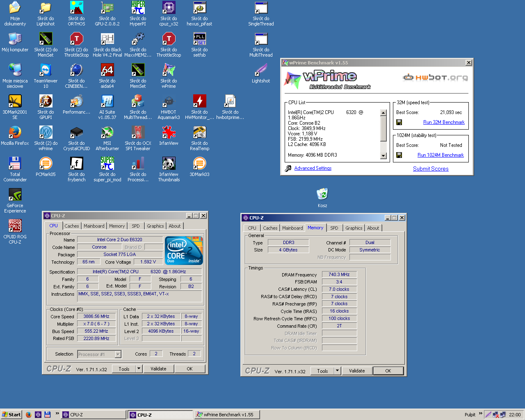The width and height of the screenshot is (525, 420).
Task: Select CPU tab in right CPU-Z window
Action: (252, 228)
